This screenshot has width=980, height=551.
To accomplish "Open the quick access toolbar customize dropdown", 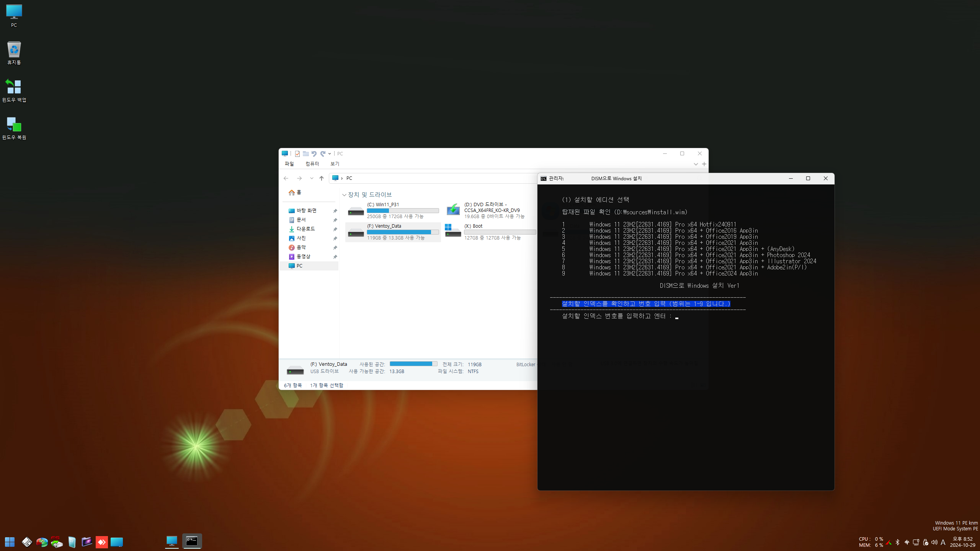I will pos(330,153).
